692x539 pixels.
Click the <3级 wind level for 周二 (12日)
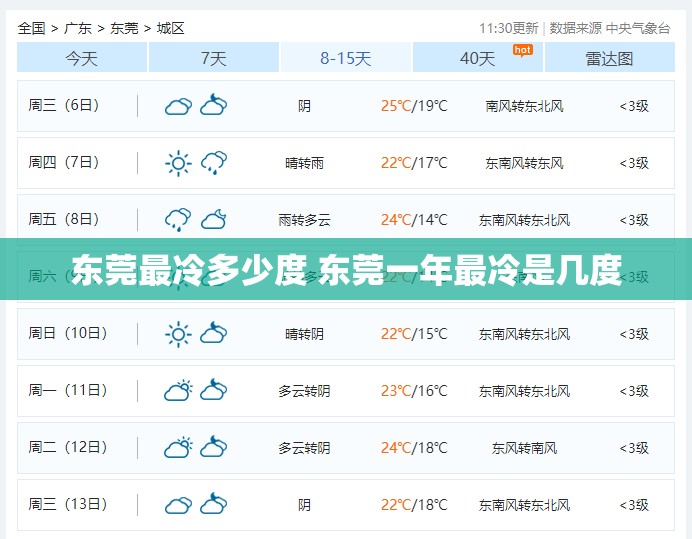pyautogui.click(x=634, y=448)
